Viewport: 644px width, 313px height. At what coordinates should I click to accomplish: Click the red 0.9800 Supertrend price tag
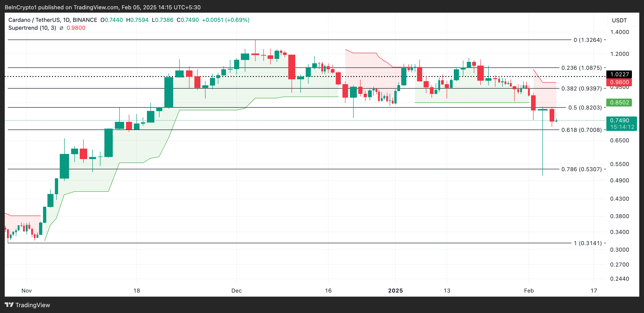tap(619, 82)
